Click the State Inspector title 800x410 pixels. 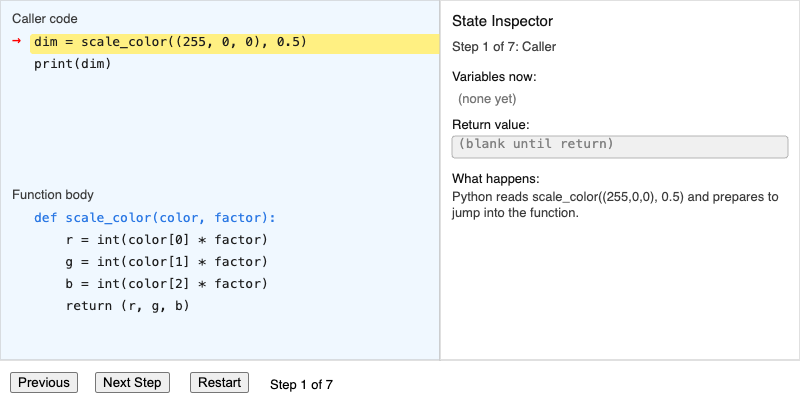click(x=503, y=21)
